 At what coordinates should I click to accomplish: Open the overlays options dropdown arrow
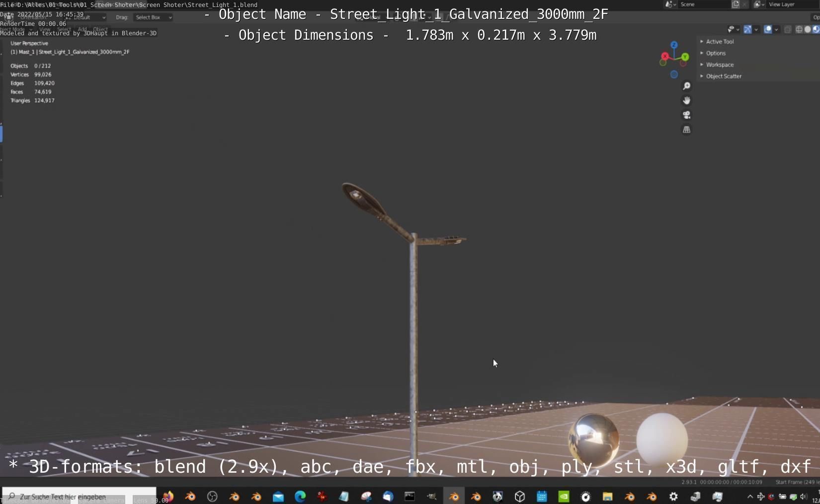point(776,29)
